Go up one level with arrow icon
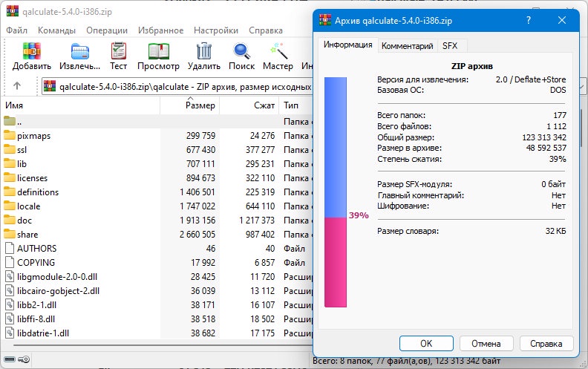This screenshot has height=369, width=588. pyautogui.click(x=17, y=86)
